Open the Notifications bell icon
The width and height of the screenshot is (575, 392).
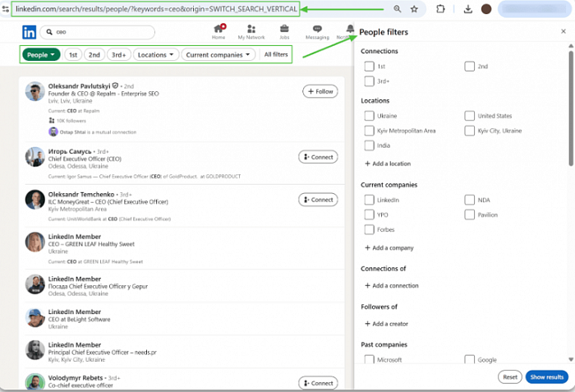tap(350, 29)
